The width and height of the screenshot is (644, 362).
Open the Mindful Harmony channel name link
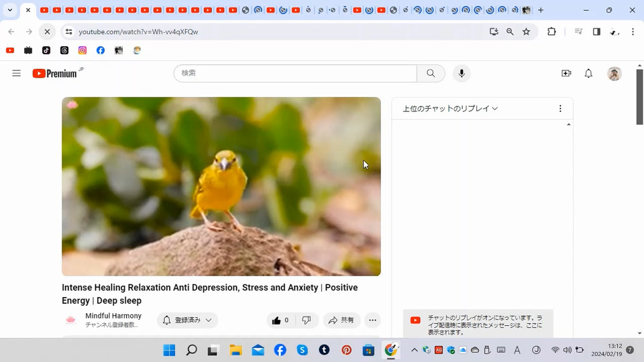click(x=113, y=316)
